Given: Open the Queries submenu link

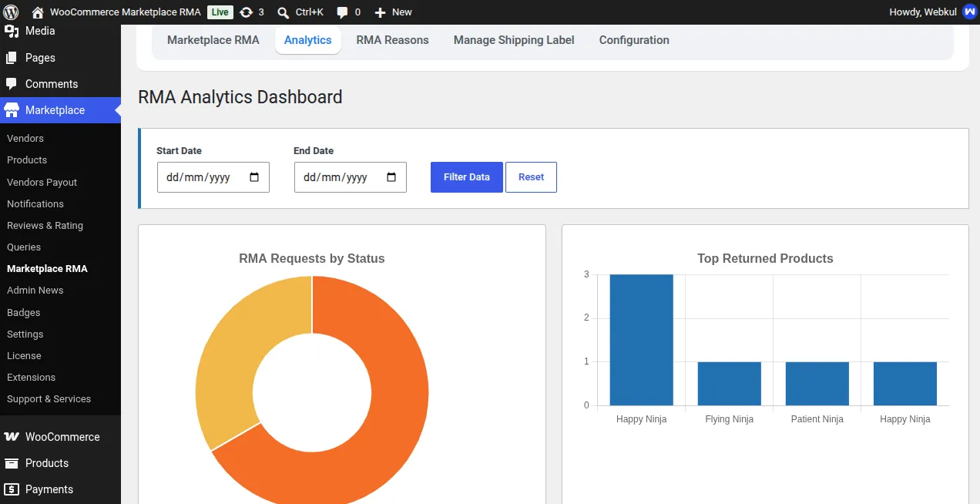Looking at the screenshot, I should coord(24,247).
